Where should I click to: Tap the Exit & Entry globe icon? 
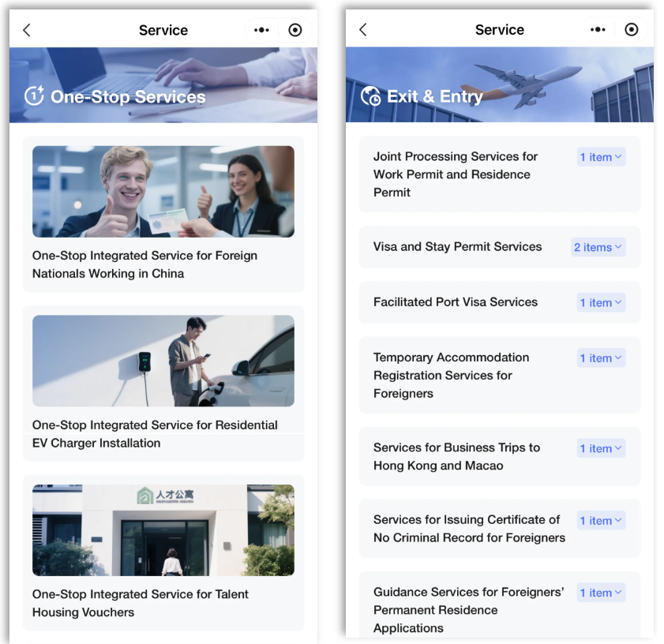pyautogui.click(x=370, y=95)
